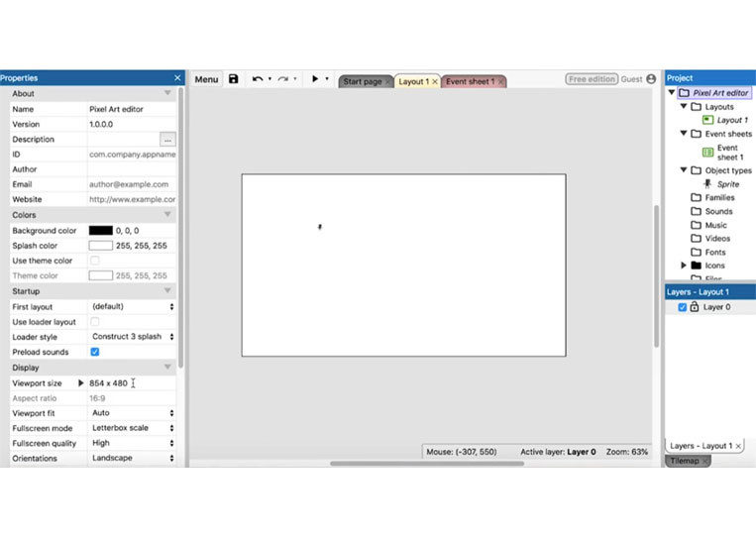
Task: Enable the Use theme color checkbox
Action: pos(95,261)
